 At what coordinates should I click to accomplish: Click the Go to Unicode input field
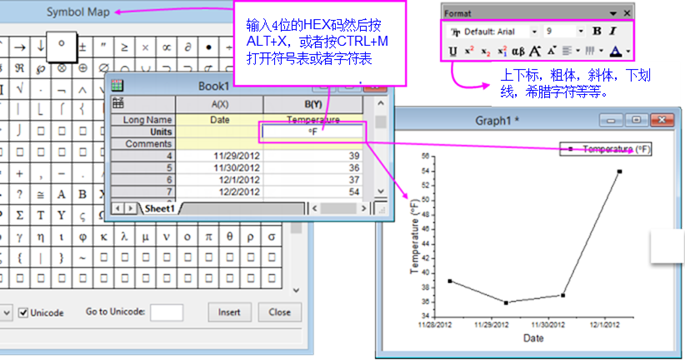tap(166, 313)
